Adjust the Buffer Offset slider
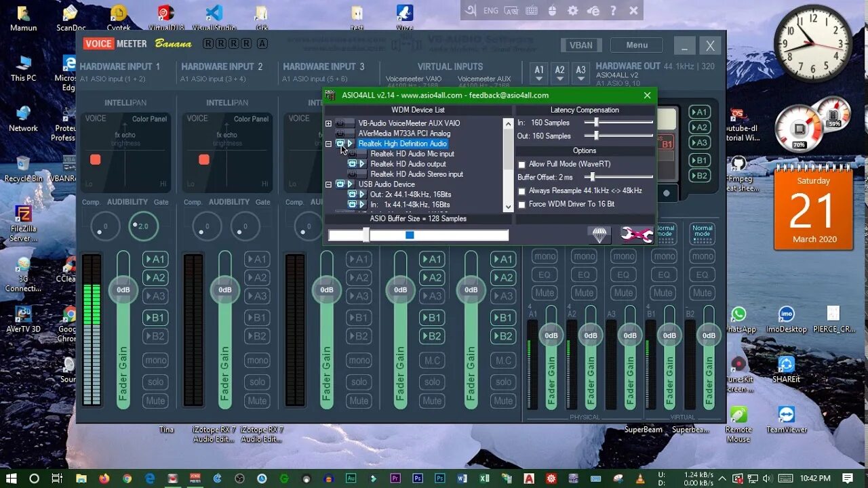Screen dimensions: 868x488 591,178
